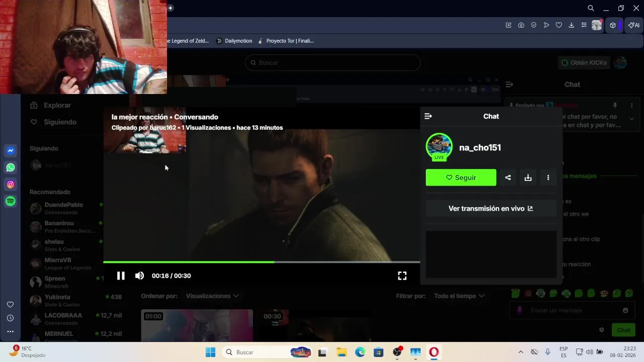The image size is (644, 362).
Task: Open LACOBRAAA recommended channel
Action: [x=75, y=319]
